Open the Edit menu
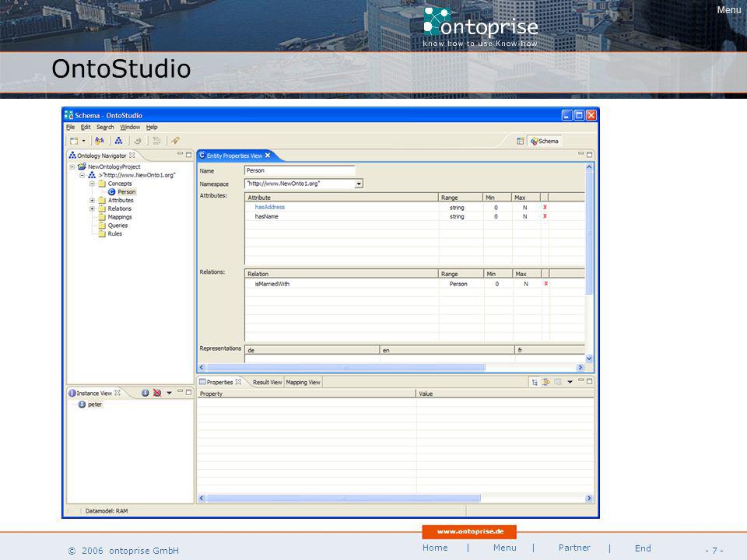 (x=86, y=127)
